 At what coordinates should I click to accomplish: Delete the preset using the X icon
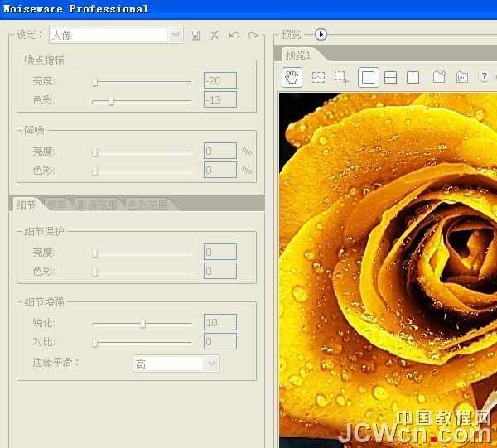(215, 35)
